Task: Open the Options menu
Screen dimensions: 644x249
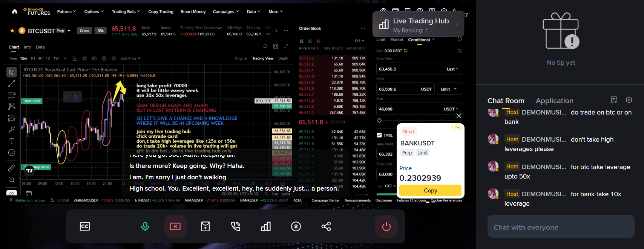Action: click(94, 12)
